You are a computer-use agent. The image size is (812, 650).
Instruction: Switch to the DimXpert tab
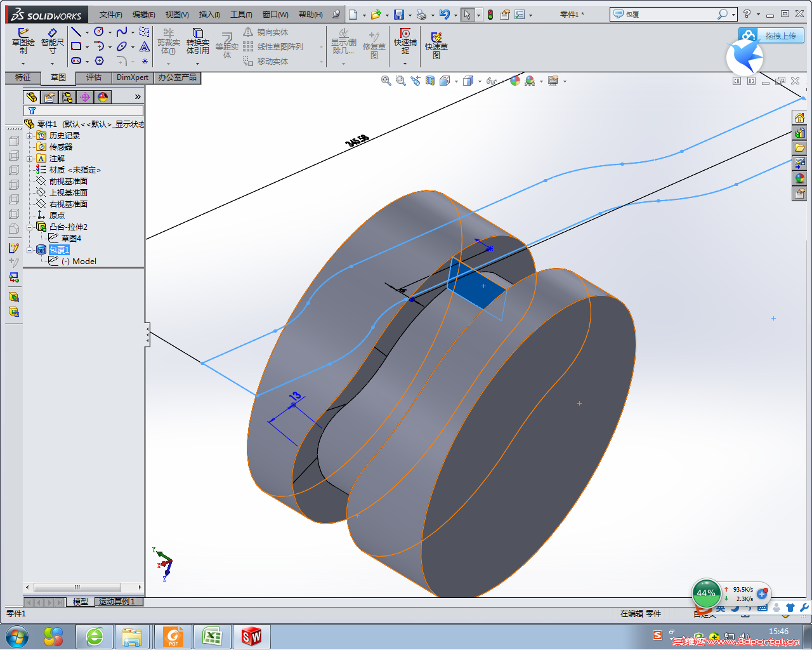pos(133,77)
